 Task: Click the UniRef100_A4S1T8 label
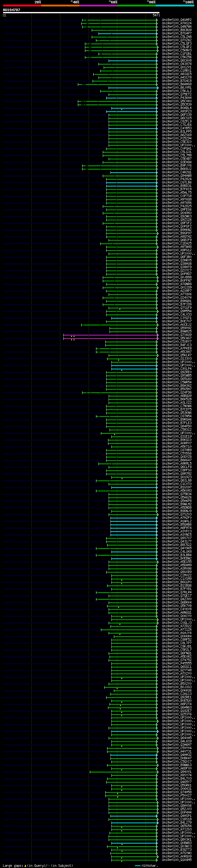pyautogui.click(x=176, y=78)
